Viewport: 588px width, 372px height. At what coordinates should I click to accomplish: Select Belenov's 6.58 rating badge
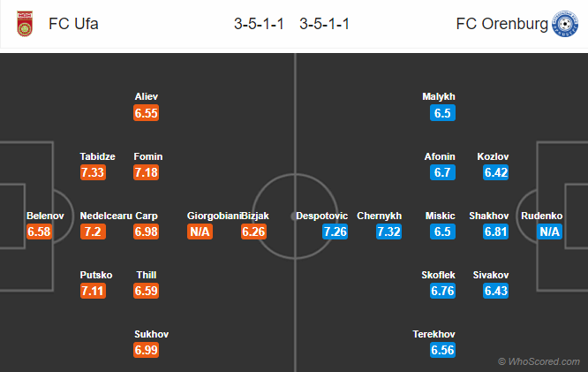pos(39,232)
